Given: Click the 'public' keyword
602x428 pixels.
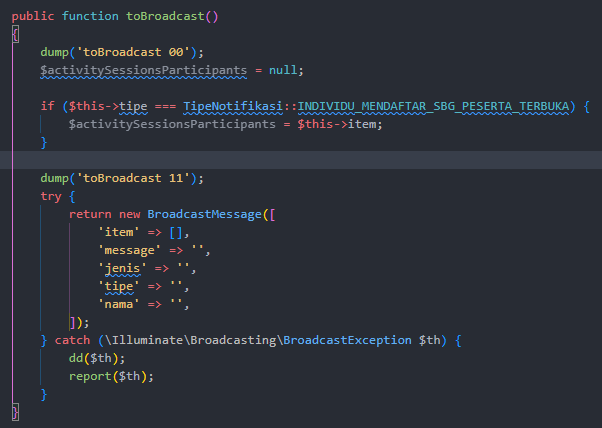Looking at the screenshot, I should click(x=33, y=17).
